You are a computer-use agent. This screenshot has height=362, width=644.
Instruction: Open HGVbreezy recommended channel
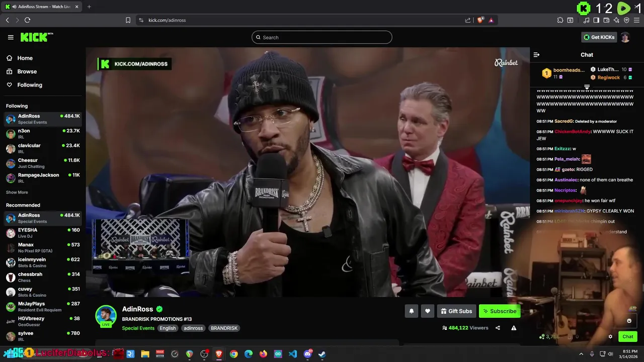tap(43, 321)
